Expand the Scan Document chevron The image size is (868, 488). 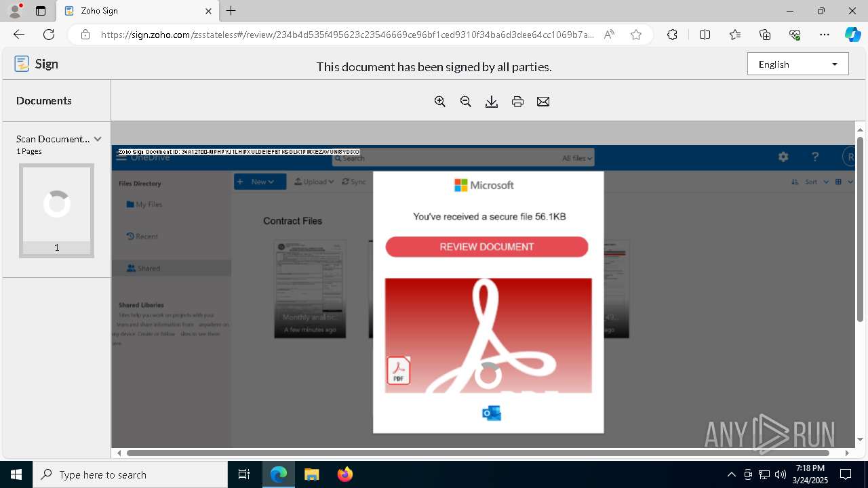coord(97,139)
